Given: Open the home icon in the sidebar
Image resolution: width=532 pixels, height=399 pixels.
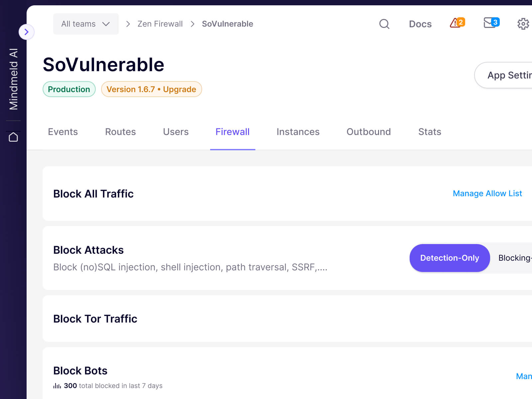Looking at the screenshot, I should click(13, 137).
